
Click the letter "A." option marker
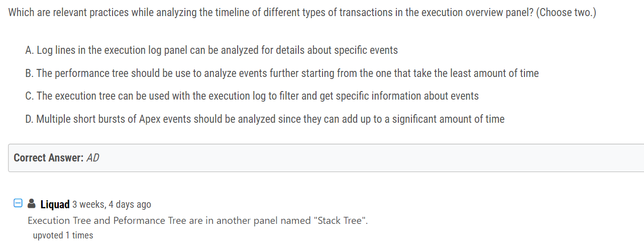[x=29, y=50]
